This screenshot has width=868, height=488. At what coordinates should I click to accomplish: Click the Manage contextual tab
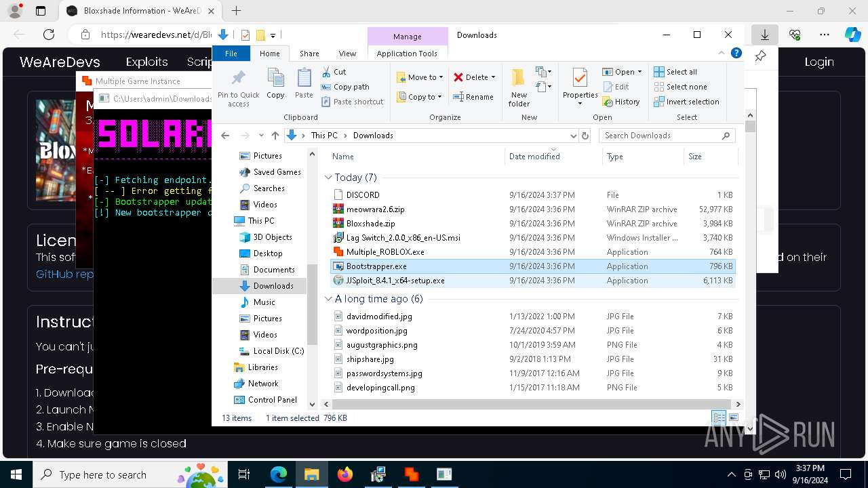tap(407, 37)
